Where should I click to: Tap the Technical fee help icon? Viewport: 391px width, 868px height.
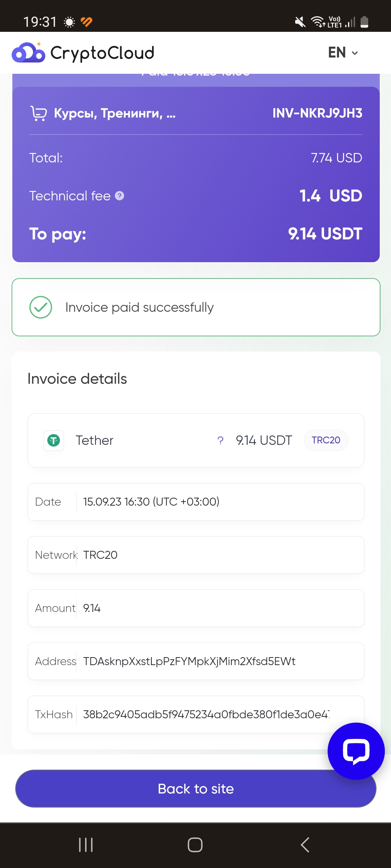(x=119, y=196)
